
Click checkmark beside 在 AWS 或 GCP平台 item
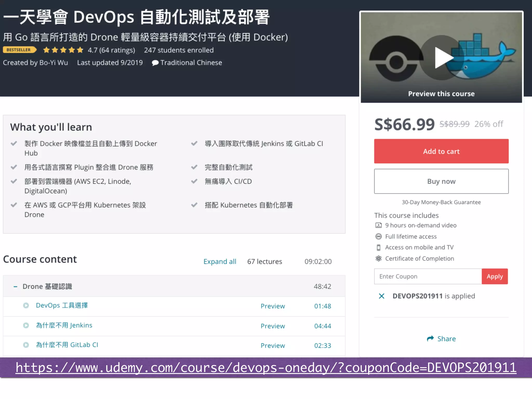point(14,205)
